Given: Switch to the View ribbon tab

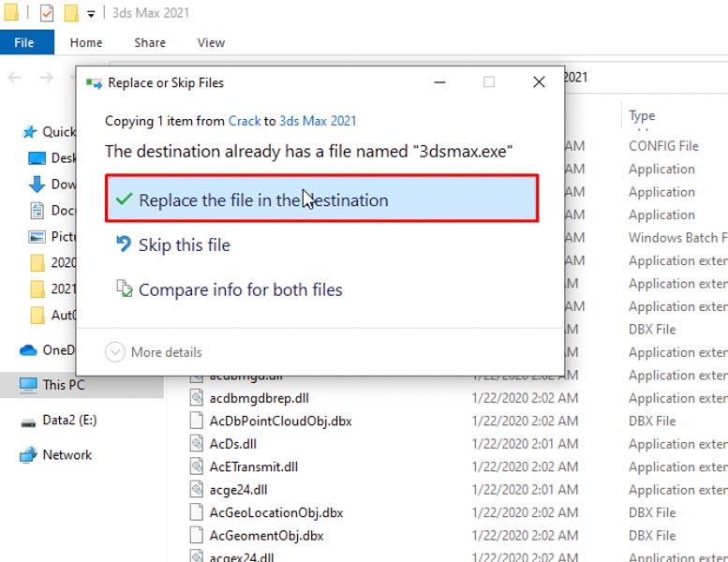Looking at the screenshot, I should (x=211, y=42).
